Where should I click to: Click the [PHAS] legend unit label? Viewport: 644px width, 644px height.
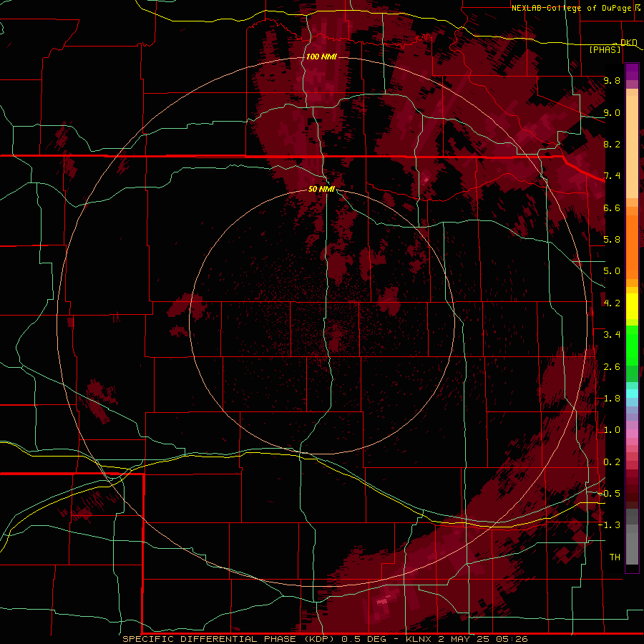point(605,49)
